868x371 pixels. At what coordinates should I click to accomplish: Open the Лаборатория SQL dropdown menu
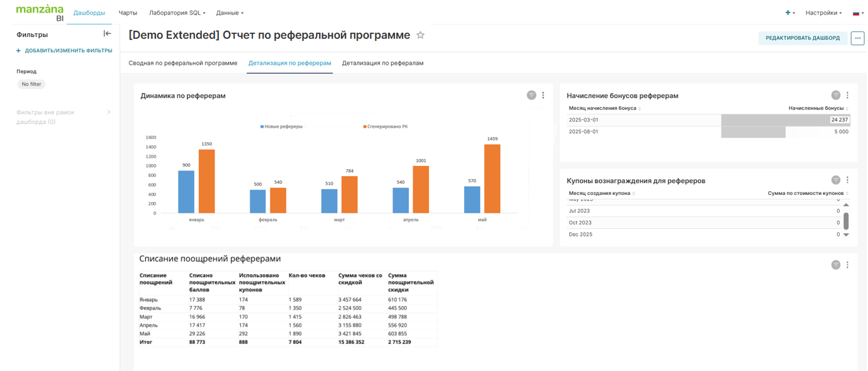(x=177, y=13)
